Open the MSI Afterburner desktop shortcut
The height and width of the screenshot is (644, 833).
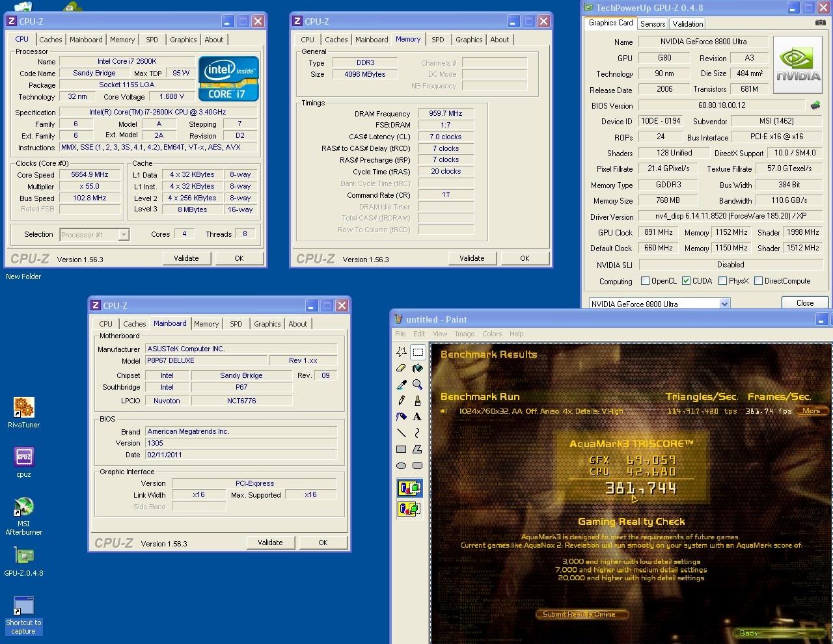point(23,517)
